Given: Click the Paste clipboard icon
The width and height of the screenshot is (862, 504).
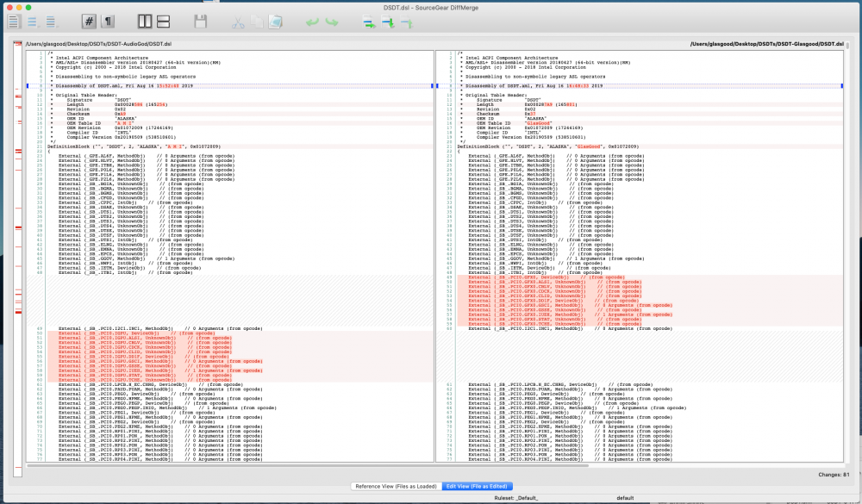Looking at the screenshot, I should point(276,22).
